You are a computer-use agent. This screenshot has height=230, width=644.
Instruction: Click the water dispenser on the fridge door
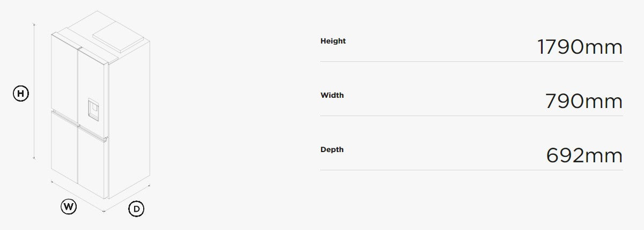click(x=93, y=110)
